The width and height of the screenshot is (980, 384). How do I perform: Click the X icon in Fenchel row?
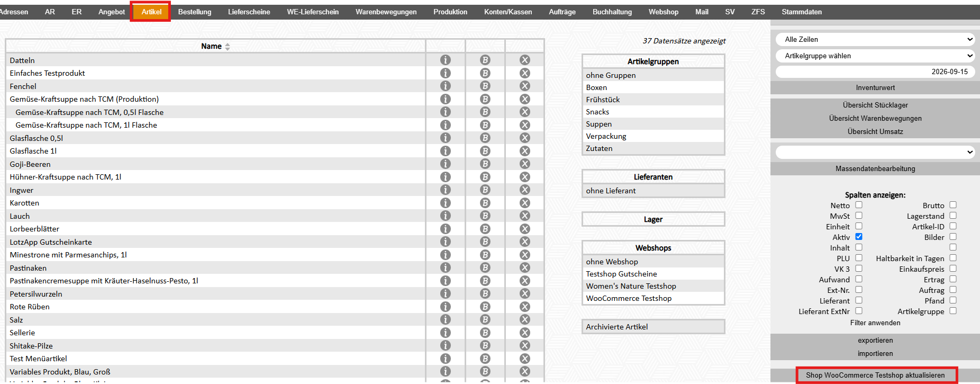(x=525, y=86)
